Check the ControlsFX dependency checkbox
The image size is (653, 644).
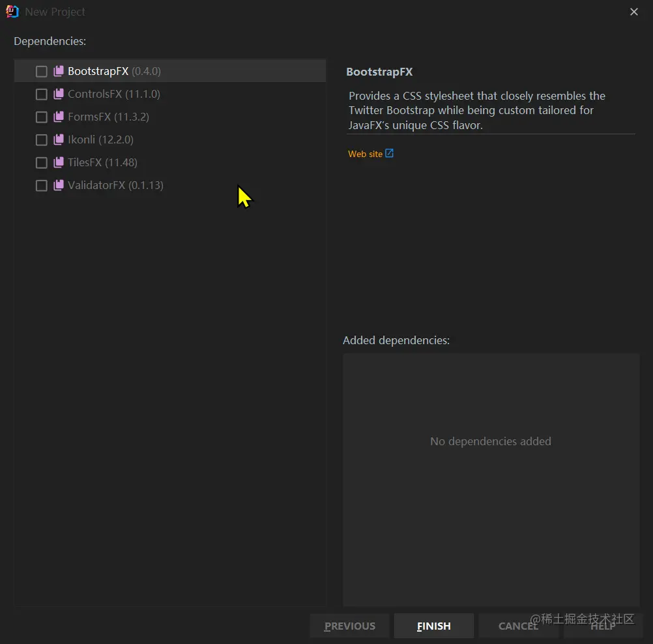[x=41, y=95]
